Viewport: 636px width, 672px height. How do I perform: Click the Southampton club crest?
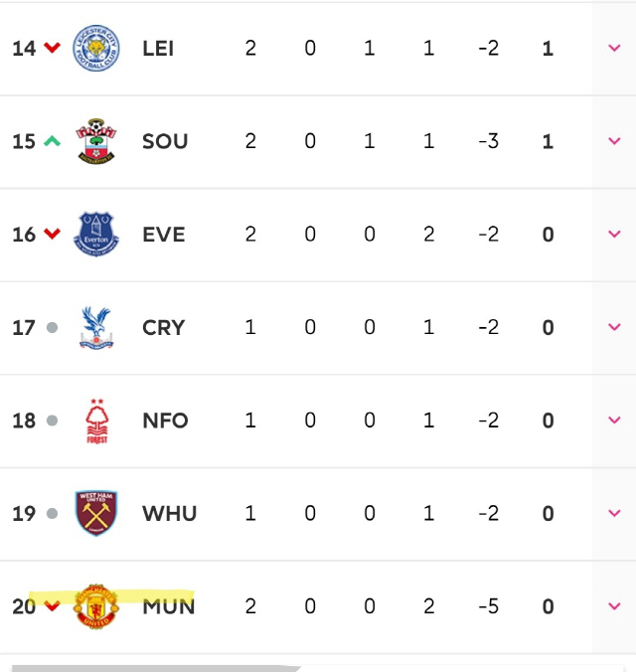[x=96, y=141]
